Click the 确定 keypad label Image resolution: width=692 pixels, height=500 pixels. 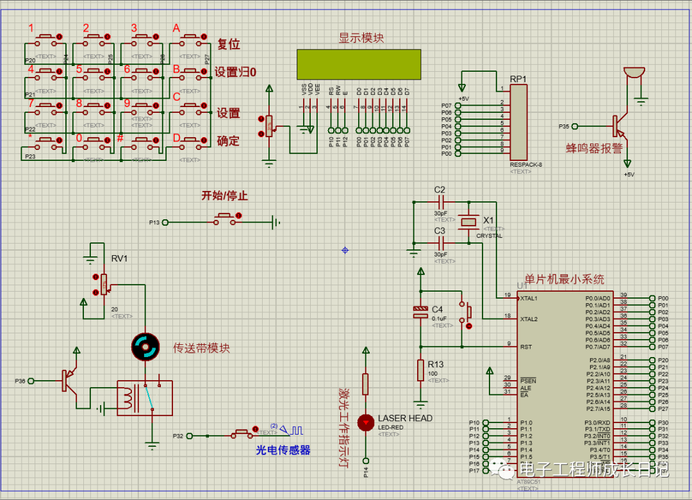coord(228,141)
